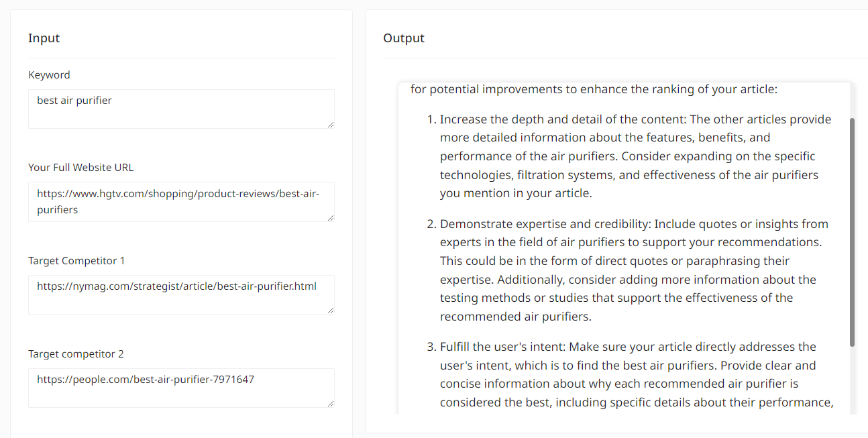The width and height of the screenshot is (868, 438).
Task: Click inside the Target Competitor 1 field
Action: pos(181,294)
